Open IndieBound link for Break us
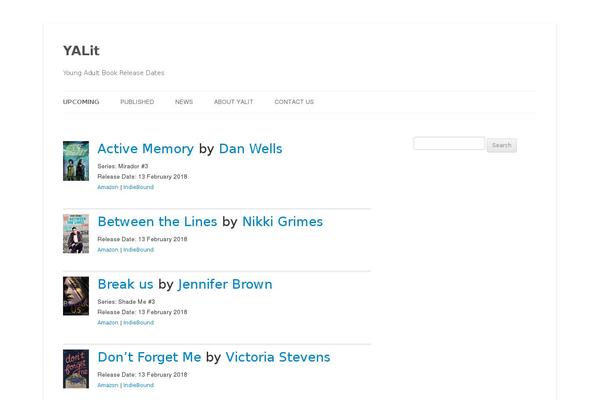600x400 pixels. coord(139,323)
